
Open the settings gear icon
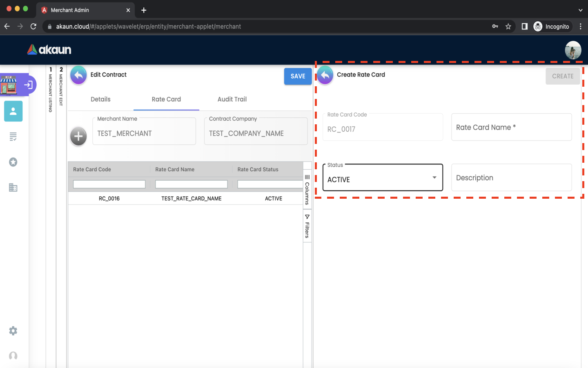click(13, 331)
